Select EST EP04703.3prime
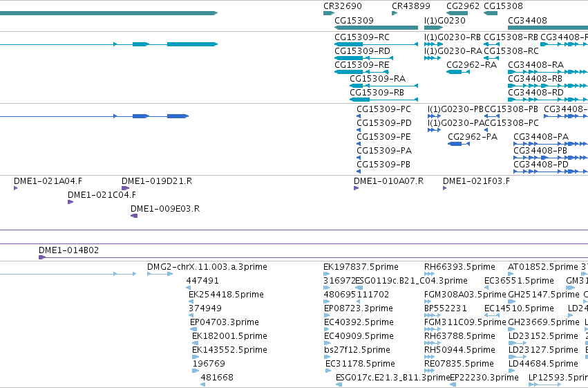This screenshot has width=588, height=388. pyautogui.click(x=193, y=329)
